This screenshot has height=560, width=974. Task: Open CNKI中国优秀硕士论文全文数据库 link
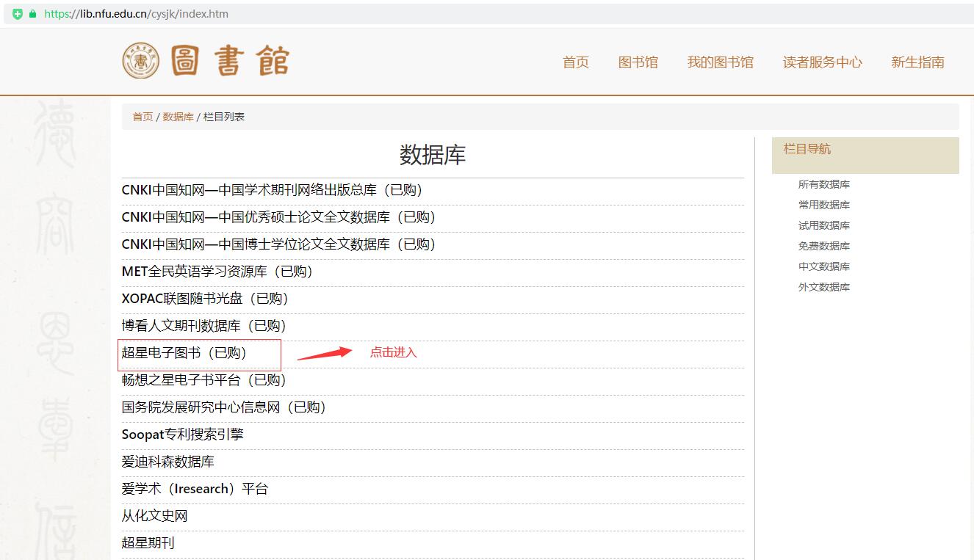click(279, 217)
